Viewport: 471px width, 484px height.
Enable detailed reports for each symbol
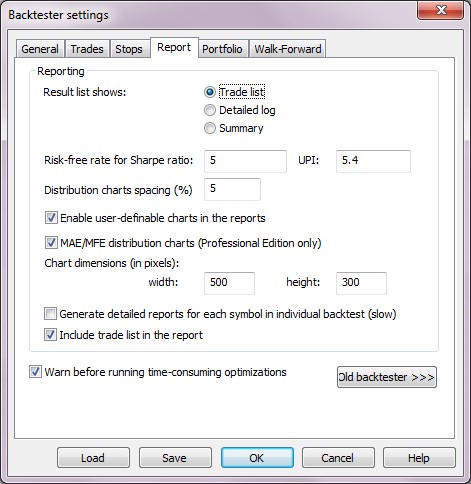[50, 314]
